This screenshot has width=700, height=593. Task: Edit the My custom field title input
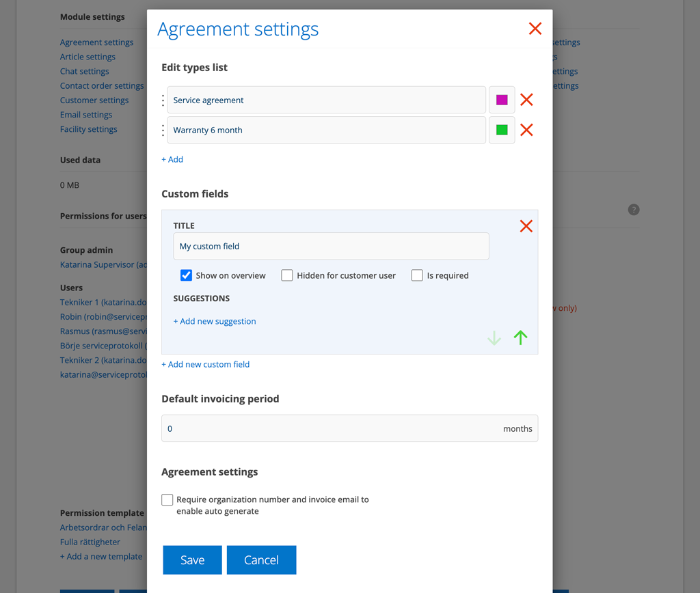pos(331,247)
